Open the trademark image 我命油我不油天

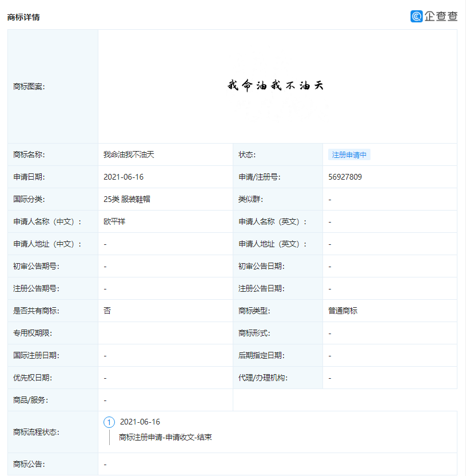click(276, 85)
